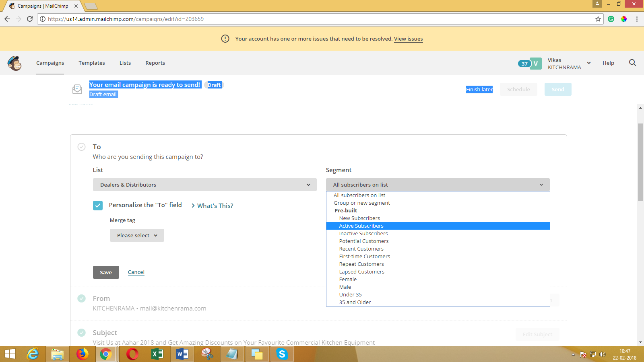Open File Explorer from taskbar
644x362 pixels.
pyautogui.click(x=58, y=354)
